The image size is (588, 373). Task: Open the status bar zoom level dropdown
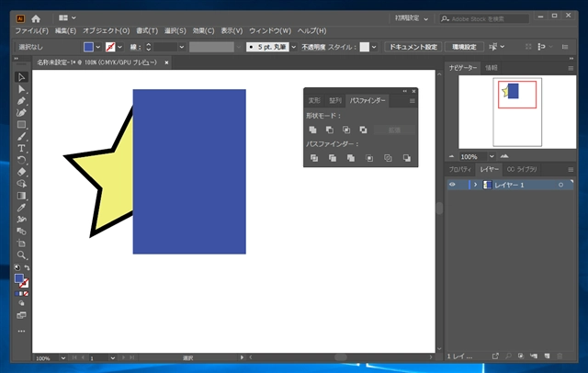click(63, 358)
